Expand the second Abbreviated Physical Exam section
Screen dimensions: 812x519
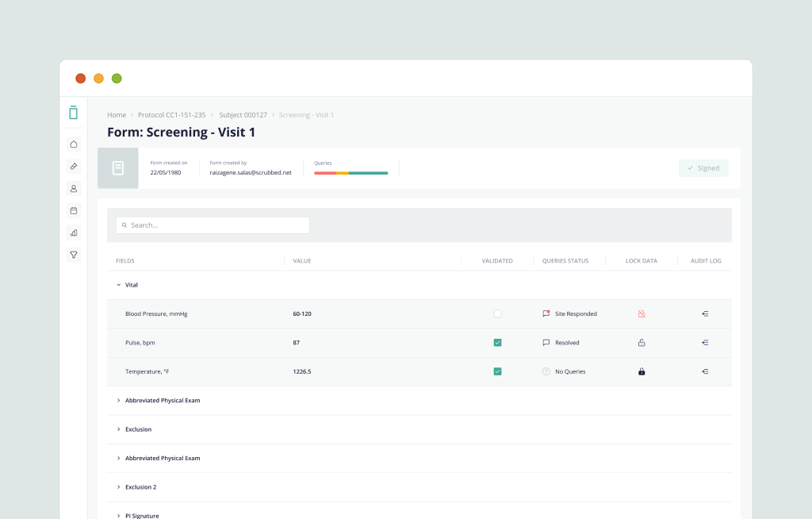coord(119,459)
